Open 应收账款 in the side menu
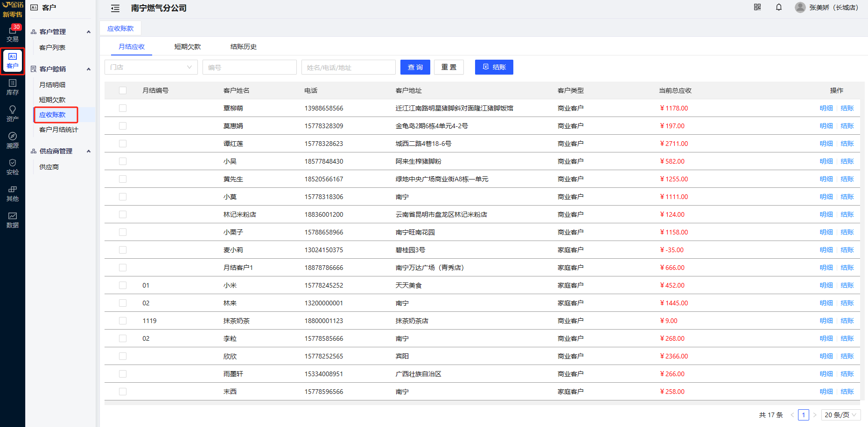Image resolution: width=868 pixels, height=427 pixels. point(52,115)
